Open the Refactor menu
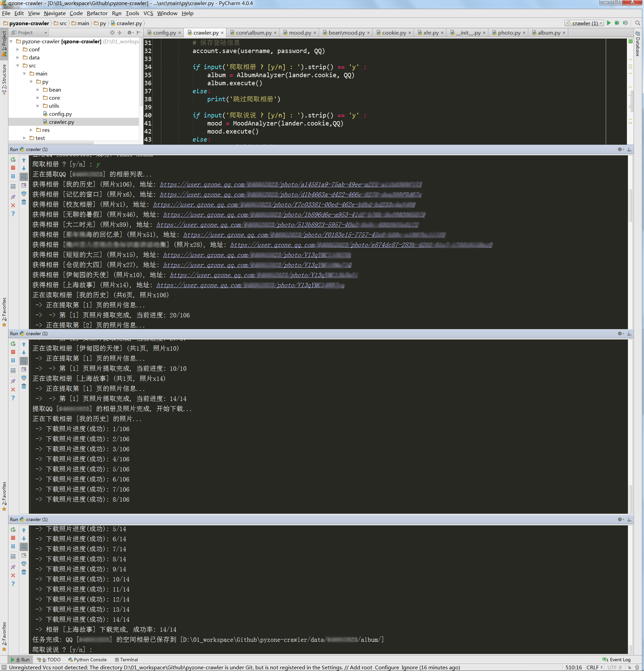Image resolution: width=644 pixels, height=671 pixels. coord(97,13)
